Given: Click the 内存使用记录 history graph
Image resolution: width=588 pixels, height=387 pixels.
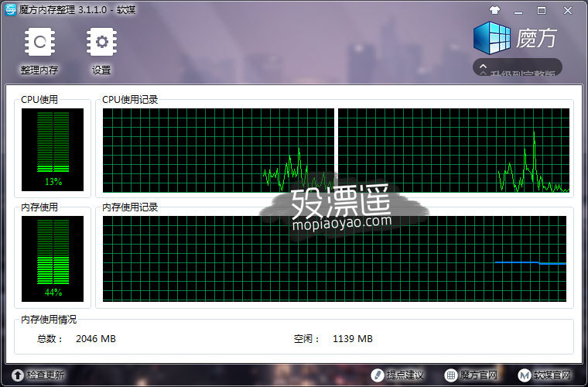Looking at the screenshot, I should tap(334, 259).
